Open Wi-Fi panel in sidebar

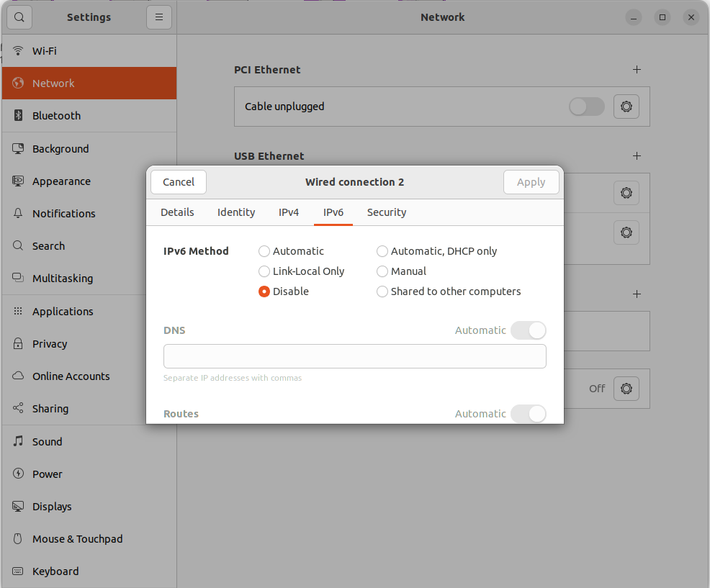[44, 51]
